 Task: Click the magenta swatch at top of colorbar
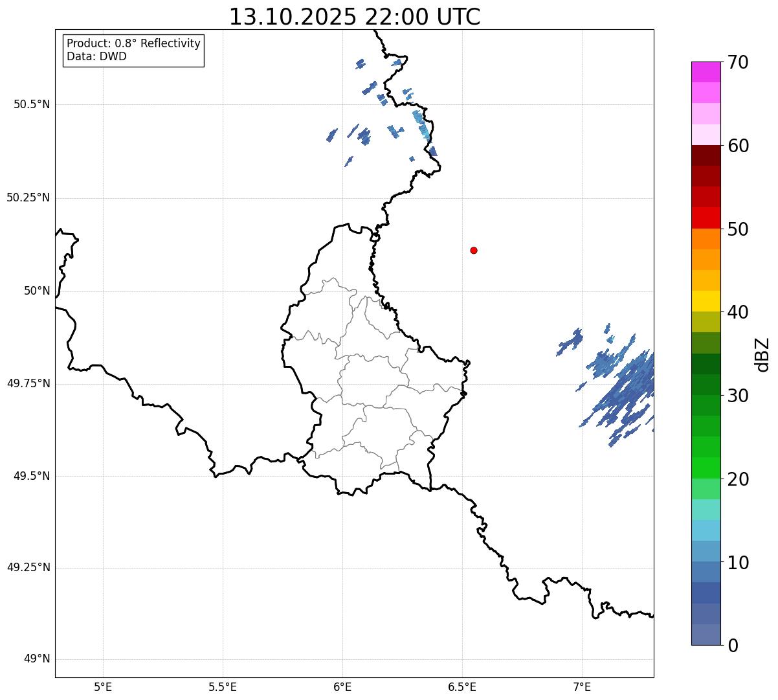pos(706,72)
